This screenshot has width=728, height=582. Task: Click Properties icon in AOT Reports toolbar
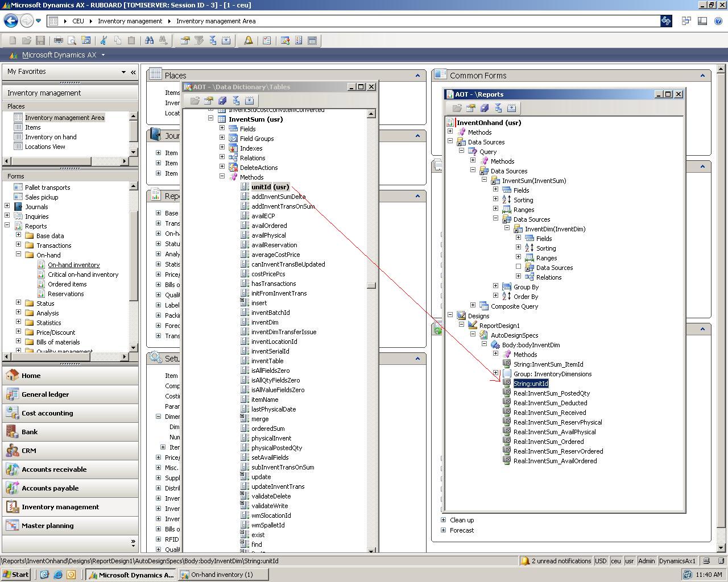coord(471,108)
